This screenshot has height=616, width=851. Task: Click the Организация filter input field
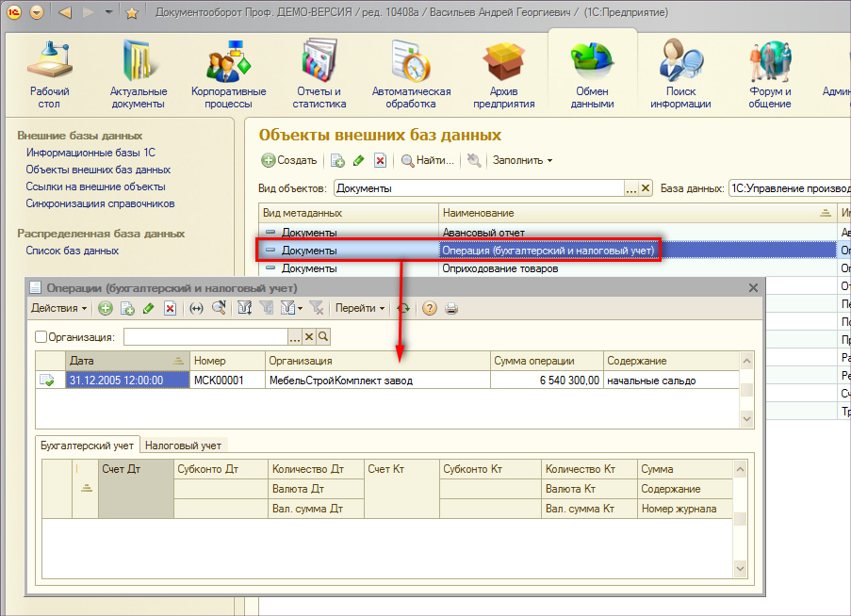pos(205,337)
